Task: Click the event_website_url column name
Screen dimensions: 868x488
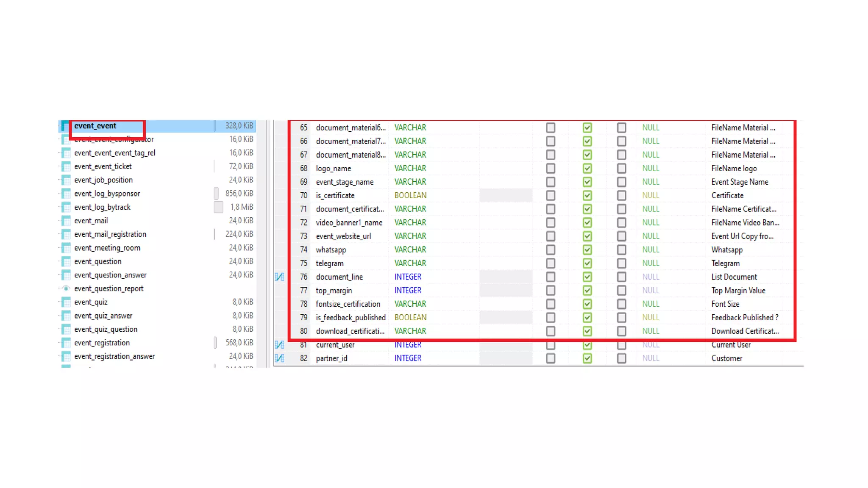Action: click(343, 236)
